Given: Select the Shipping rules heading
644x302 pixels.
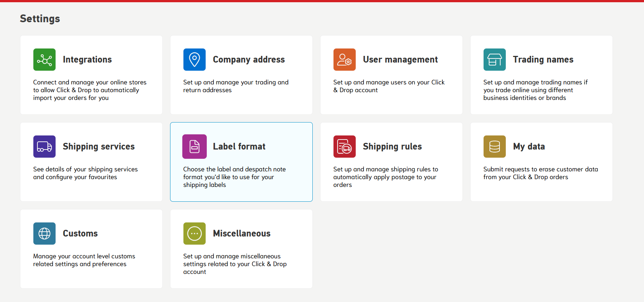Looking at the screenshot, I should [392, 147].
